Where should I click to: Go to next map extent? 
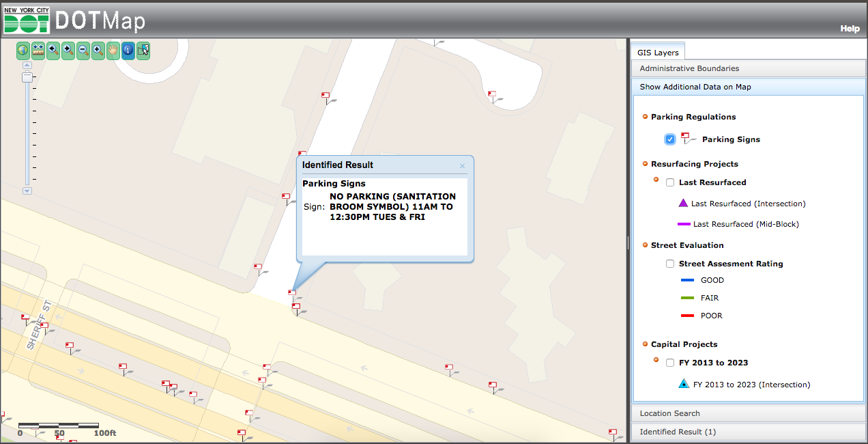(68, 50)
